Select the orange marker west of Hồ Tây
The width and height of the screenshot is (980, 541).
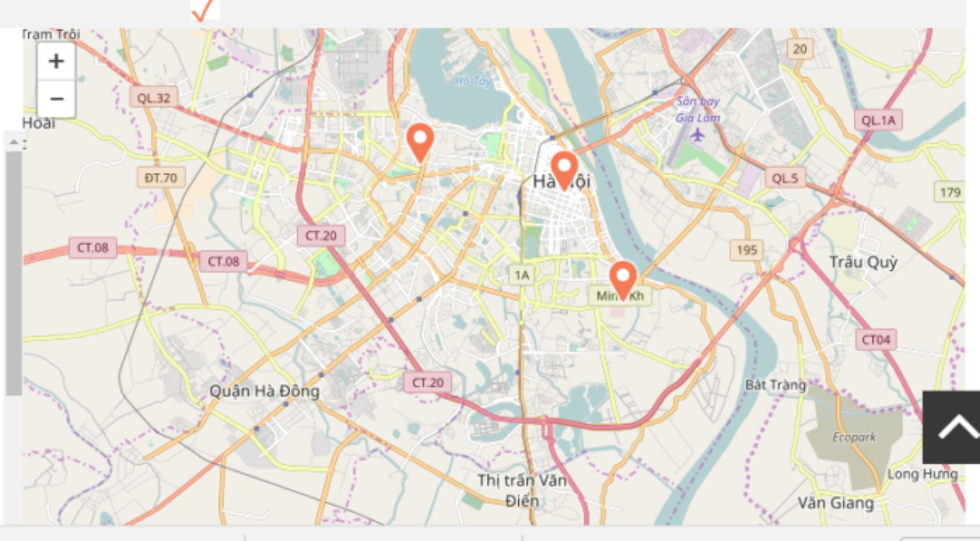coord(420,143)
